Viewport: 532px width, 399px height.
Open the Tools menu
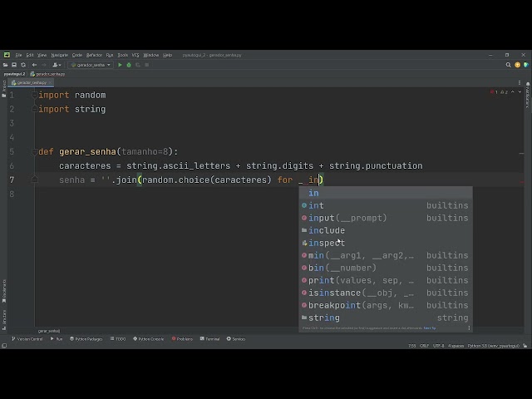pyautogui.click(x=123, y=55)
